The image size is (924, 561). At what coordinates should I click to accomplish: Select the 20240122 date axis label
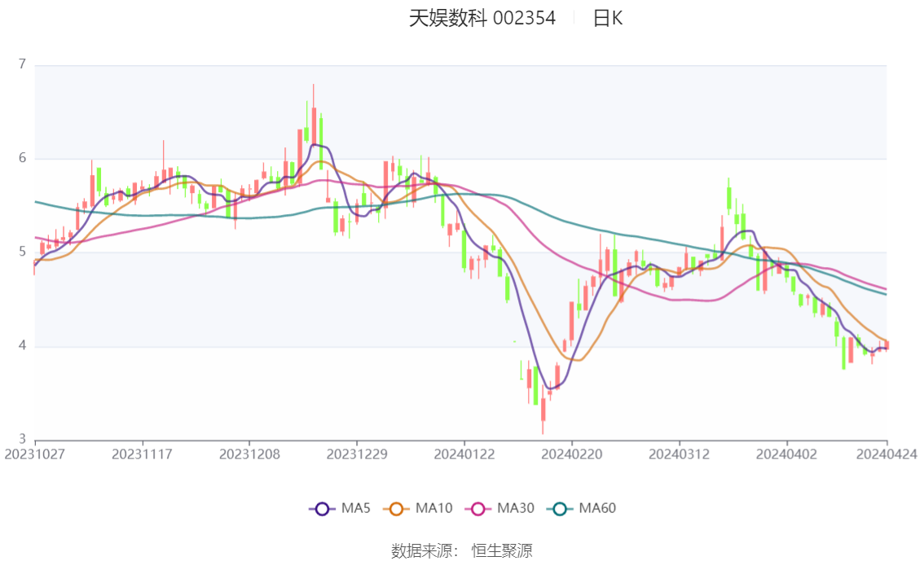(464, 454)
